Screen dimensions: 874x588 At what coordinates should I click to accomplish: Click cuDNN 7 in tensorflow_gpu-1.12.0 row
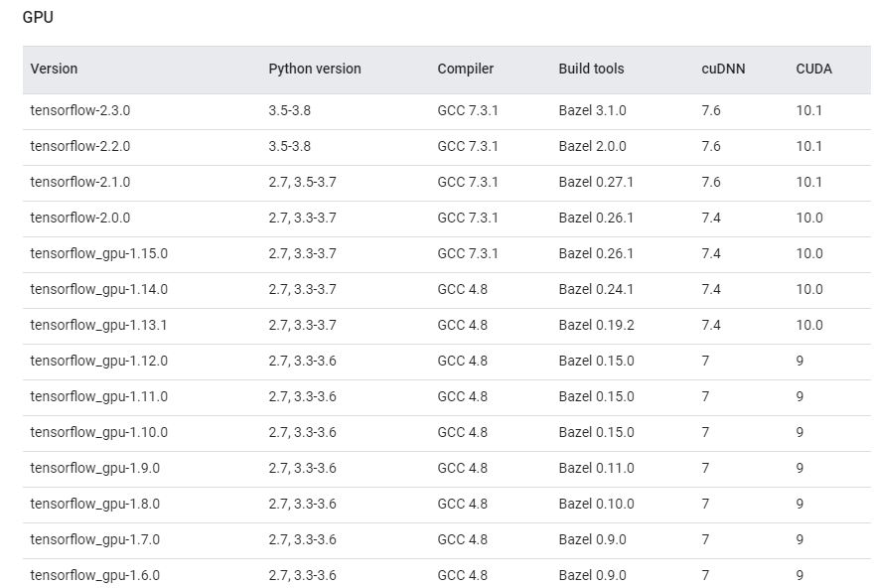click(706, 361)
